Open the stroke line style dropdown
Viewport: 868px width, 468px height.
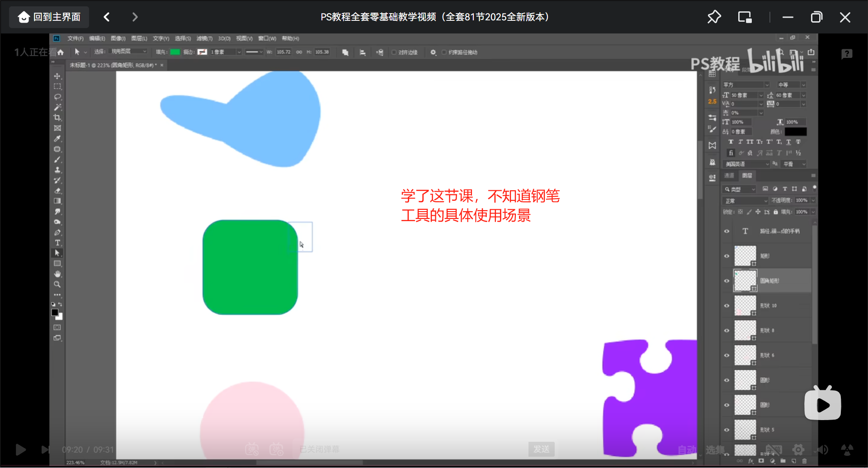coord(254,52)
